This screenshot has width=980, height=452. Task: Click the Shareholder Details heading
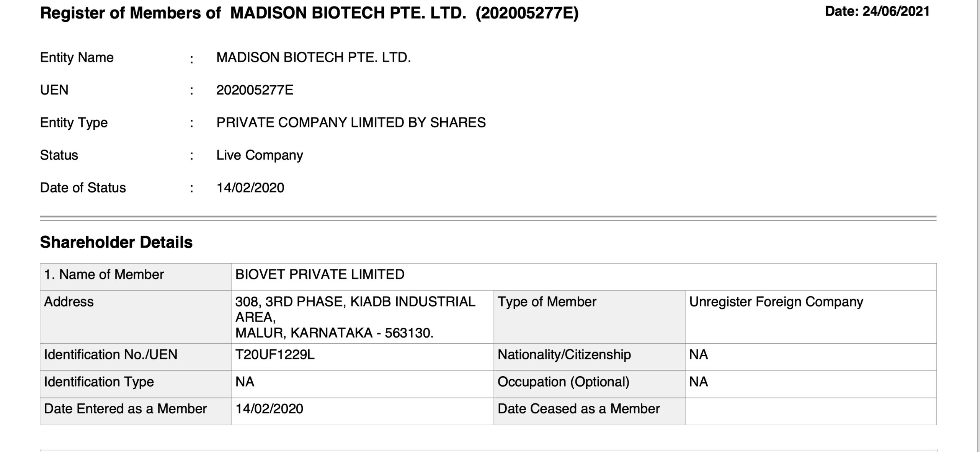(116, 242)
